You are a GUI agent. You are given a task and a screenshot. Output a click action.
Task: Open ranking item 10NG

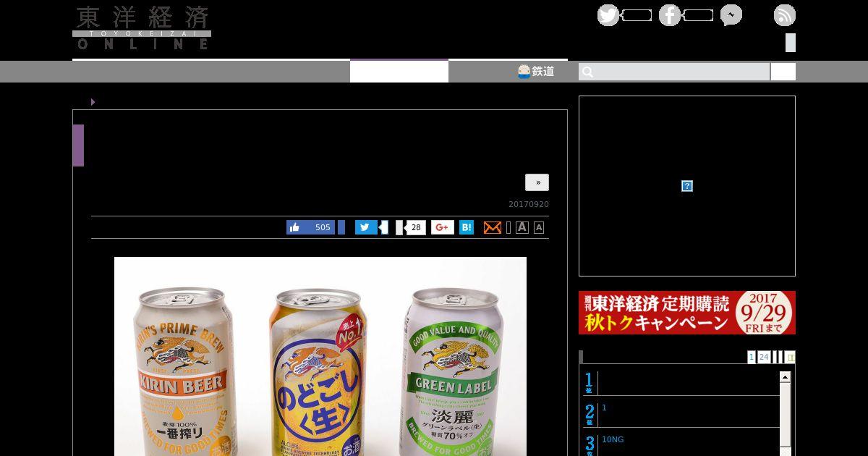click(613, 439)
